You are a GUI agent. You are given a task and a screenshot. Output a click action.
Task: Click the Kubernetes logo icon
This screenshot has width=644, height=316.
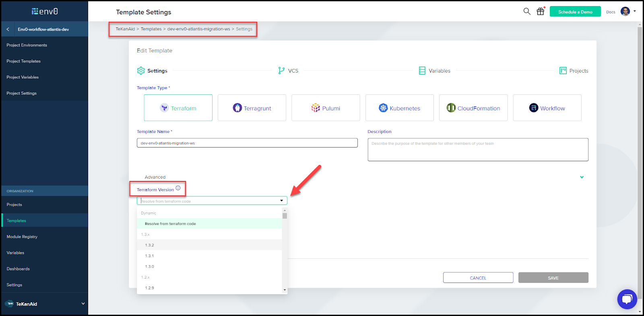pyautogui.click(x=383, y=108)
